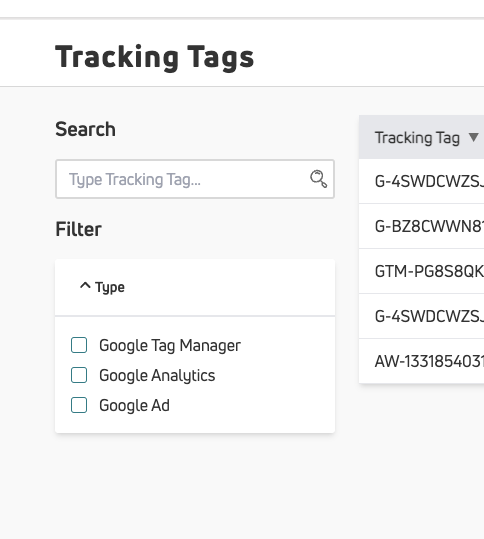This screenshot has width=484, height=539.
Task: Click the second G-4SWDCWZSJ entry
Action: (x=421, y=316)
